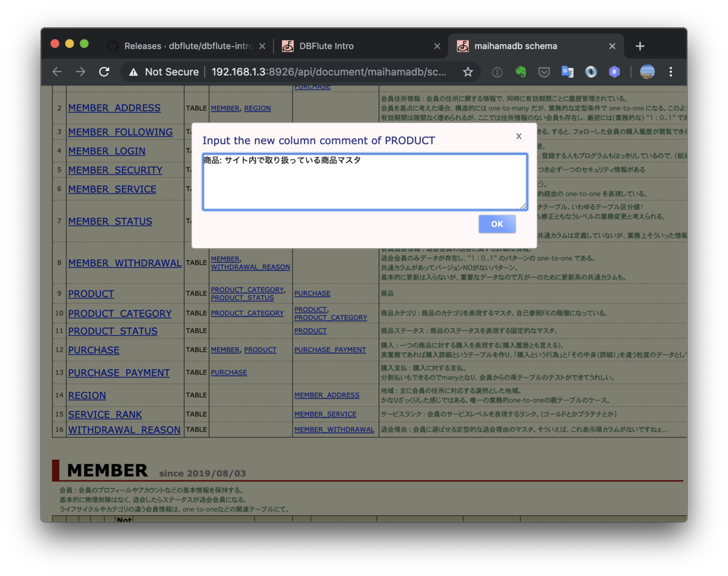The width and height of the screenshot is (728, 576).
Task: Open the PRODUCT table link
Action: (x=91, y=293)
